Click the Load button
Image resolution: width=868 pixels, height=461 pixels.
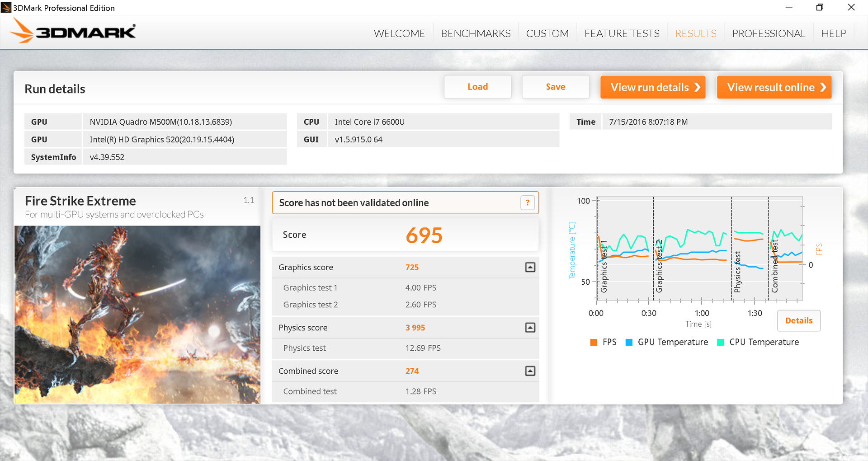(x=477, y=87)
